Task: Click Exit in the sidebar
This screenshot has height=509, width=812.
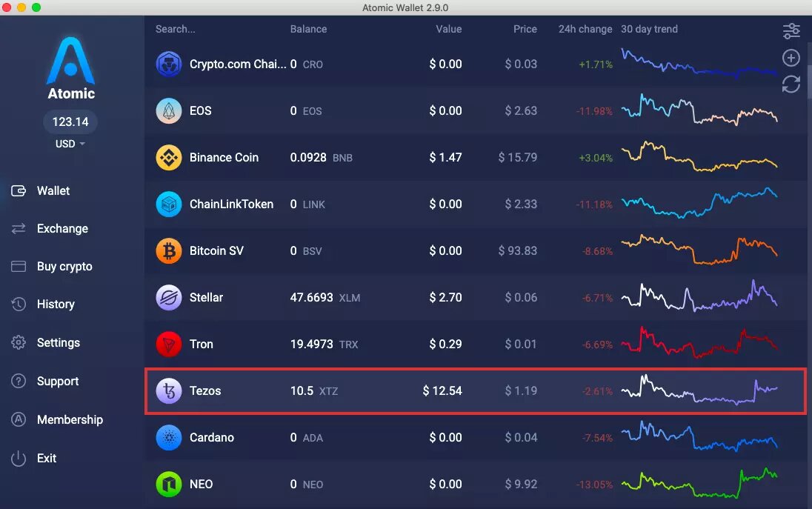Action: pos(46,458)
